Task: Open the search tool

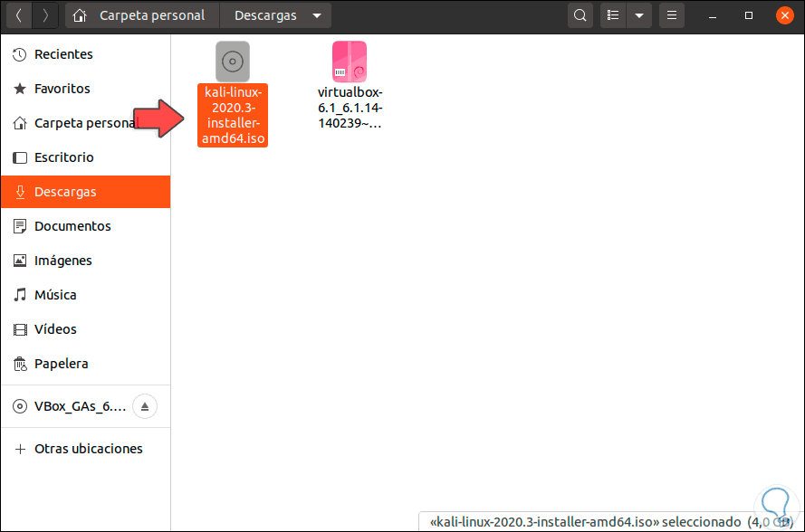Action: pyautogui.click(x=580, y=15)
